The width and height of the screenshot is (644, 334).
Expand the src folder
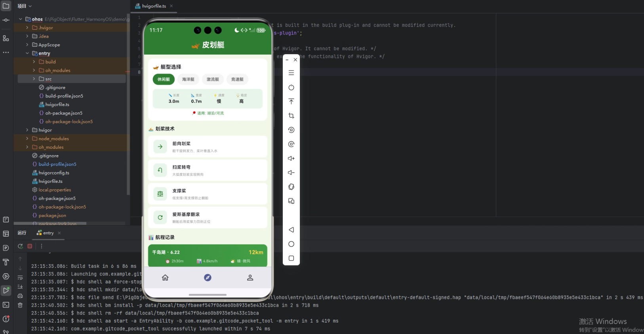pos(34,79)
